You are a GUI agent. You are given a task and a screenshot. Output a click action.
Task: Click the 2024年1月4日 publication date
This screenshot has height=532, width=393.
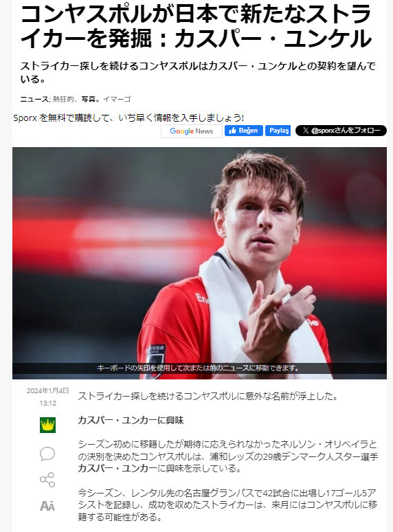[48, 390]
